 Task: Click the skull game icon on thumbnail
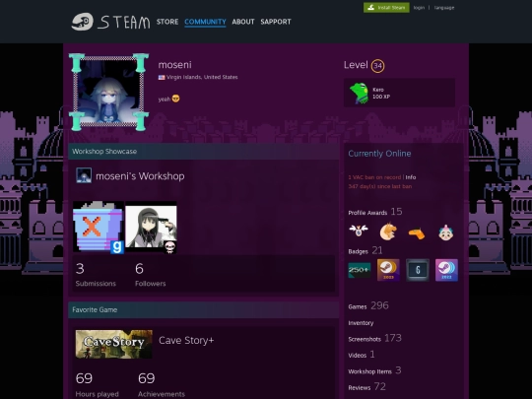pyautogui.click(x=170, y=247)
